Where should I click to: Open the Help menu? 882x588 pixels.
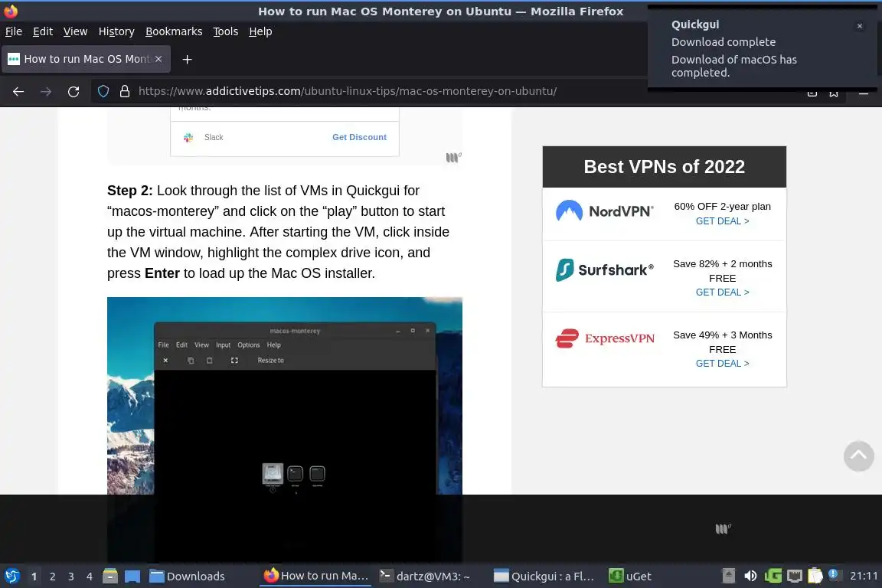pos(260,31)
